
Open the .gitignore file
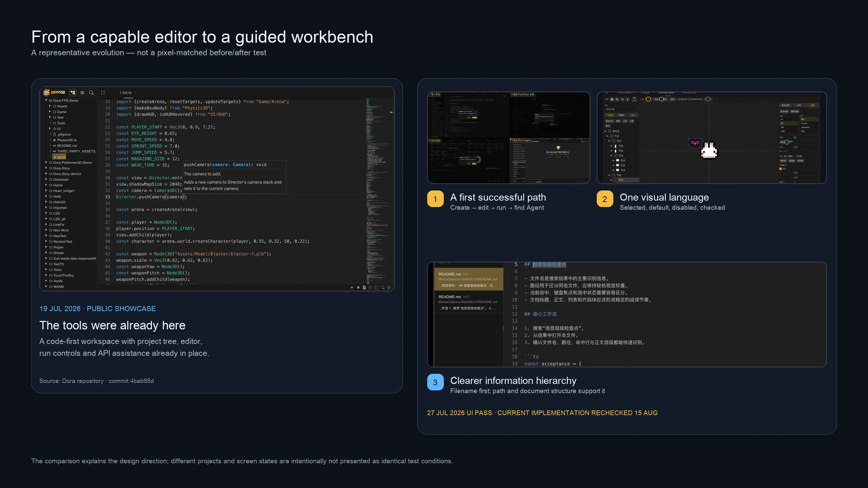[62, 134]
